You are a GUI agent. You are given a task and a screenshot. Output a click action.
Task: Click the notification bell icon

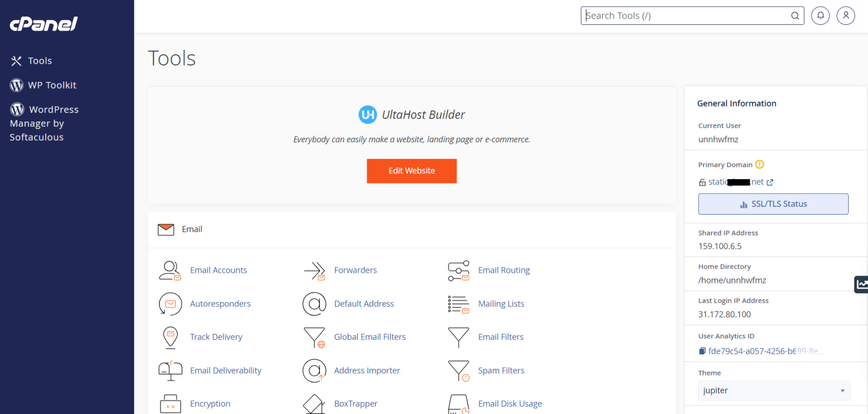(x=820, y=15)
